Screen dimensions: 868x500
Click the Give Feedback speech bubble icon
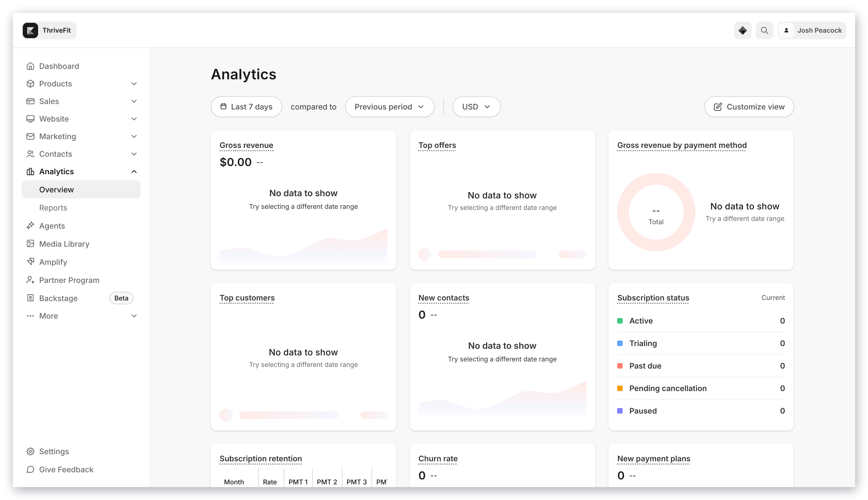coord(30,470)
